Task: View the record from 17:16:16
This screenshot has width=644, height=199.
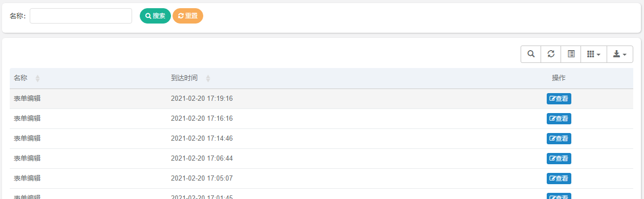Action: tap(559, 119)
